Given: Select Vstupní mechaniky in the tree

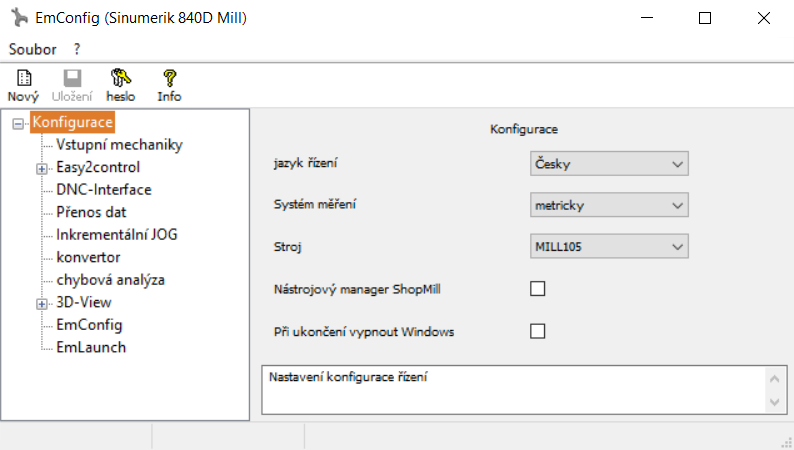Looking at the screenshot, I should [119, 145].
